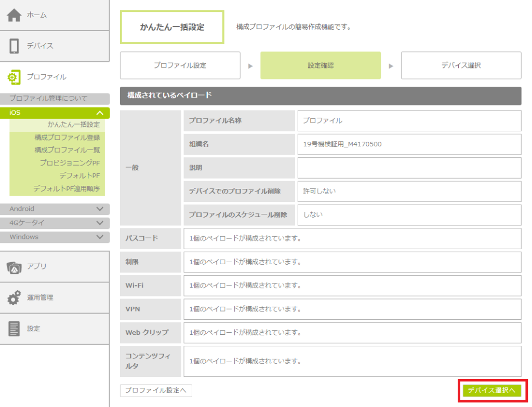Open 構成プロファイル登録 menu item
The image size is (532, 407).
click(67, 138)
